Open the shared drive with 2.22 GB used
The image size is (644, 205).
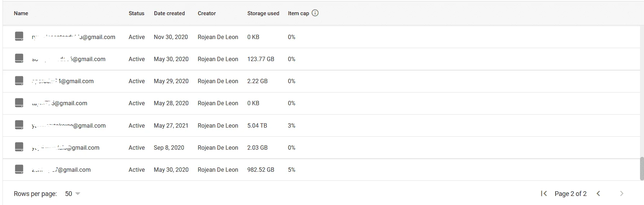click(62, 81)
